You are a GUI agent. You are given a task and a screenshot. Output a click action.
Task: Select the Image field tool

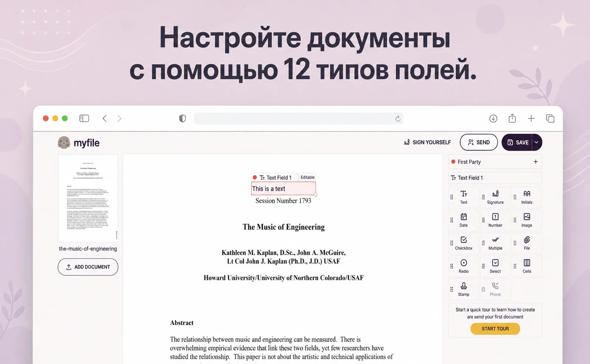coord(526,220)
